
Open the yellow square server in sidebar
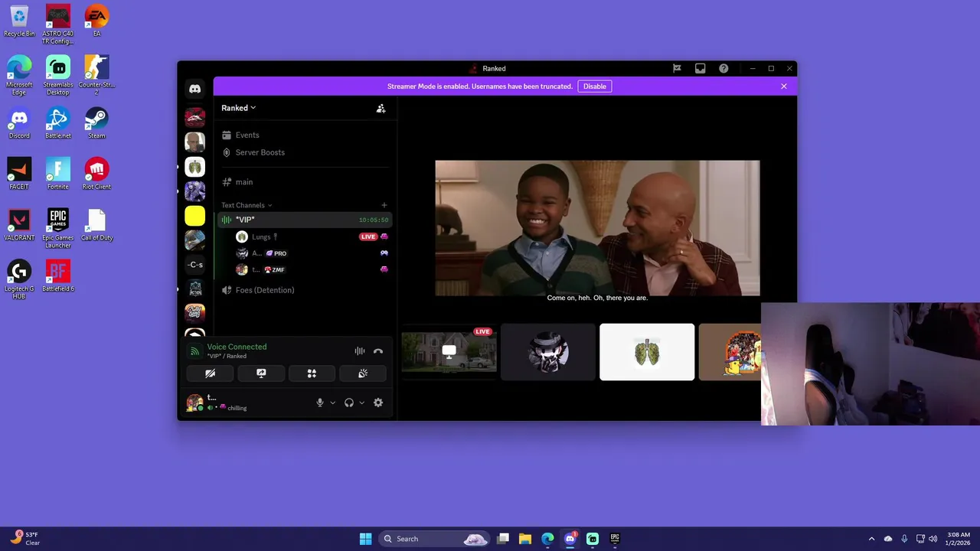(x=194, y=216)
